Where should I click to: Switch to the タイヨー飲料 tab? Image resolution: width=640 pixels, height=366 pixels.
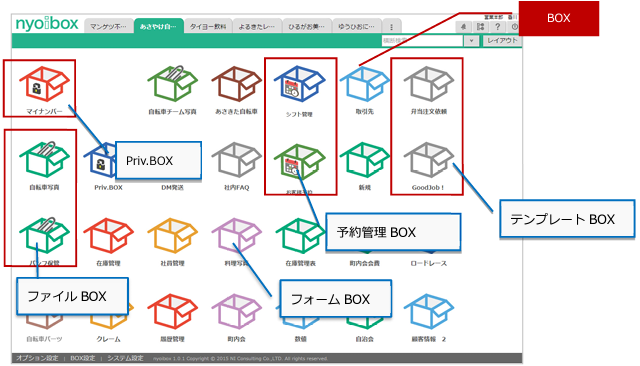[x=208, y=27]
